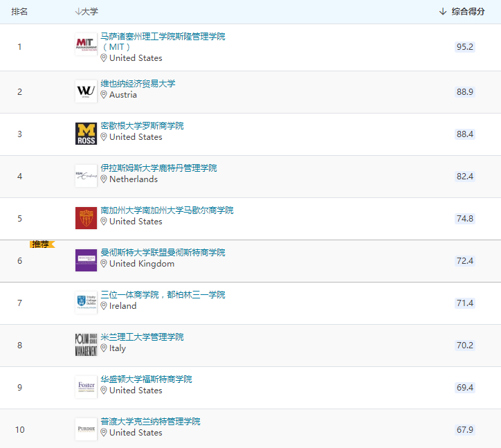Open 普渡大学克兰纳特管理学院 link

point(150,422)
